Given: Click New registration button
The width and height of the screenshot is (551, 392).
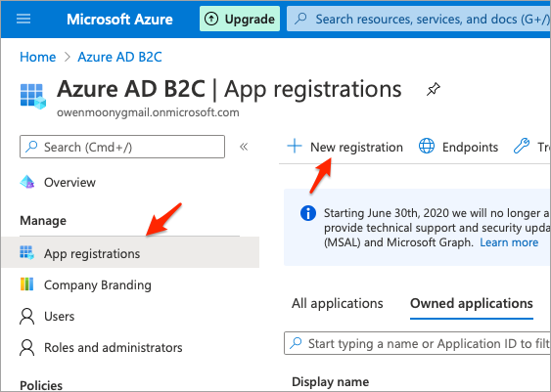Looking at the screenshot, I should click(x=344, y=147).
